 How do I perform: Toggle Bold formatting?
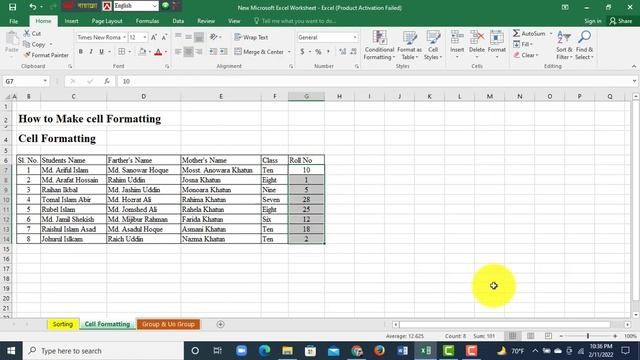(x=81, y=52)
